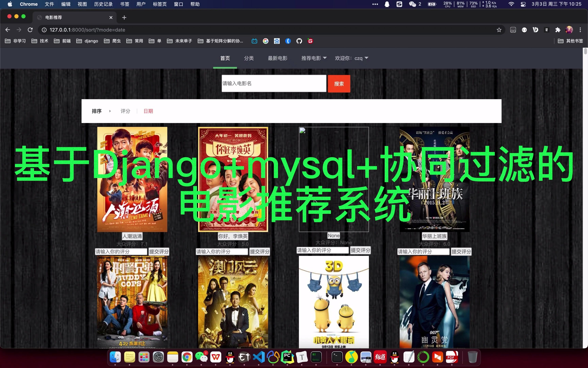The width and height of the screenshot is (588, 368).
Task: Open the Baidu paw bookmark icon
Action: (277, 41)
